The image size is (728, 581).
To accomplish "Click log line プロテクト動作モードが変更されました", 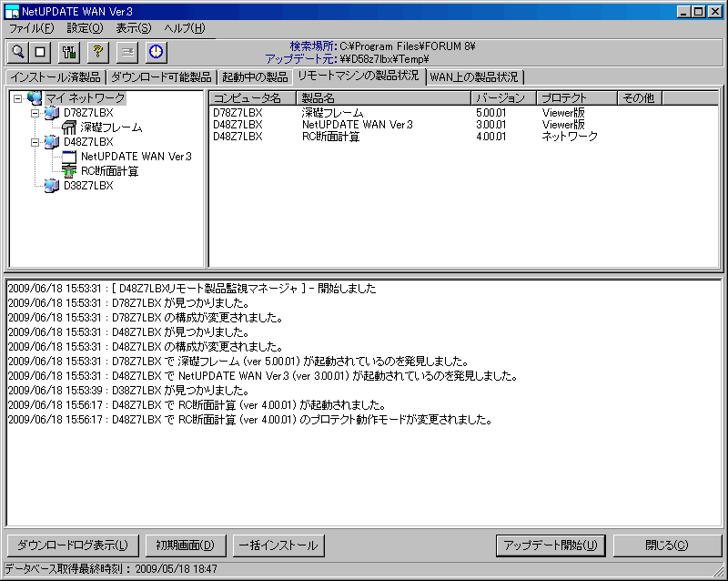I will click(x=249, y=420).
